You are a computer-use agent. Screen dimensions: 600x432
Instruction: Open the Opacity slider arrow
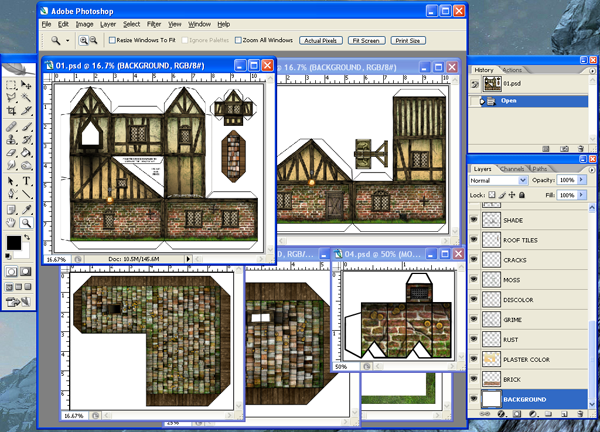coord(582,180)
